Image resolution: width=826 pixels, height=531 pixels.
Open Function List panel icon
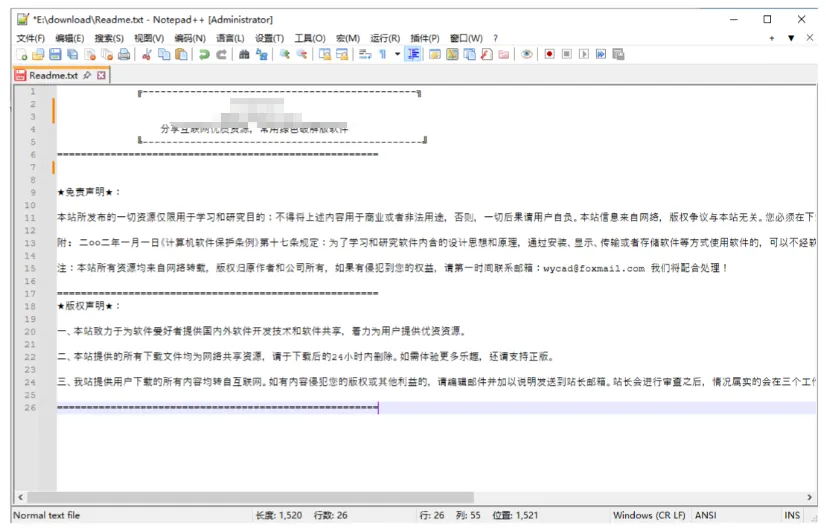pos(487,54)
